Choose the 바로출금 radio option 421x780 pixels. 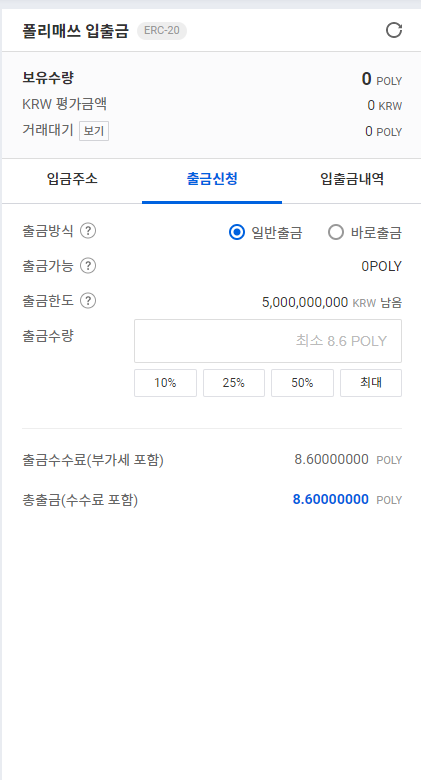pos(365,232)
